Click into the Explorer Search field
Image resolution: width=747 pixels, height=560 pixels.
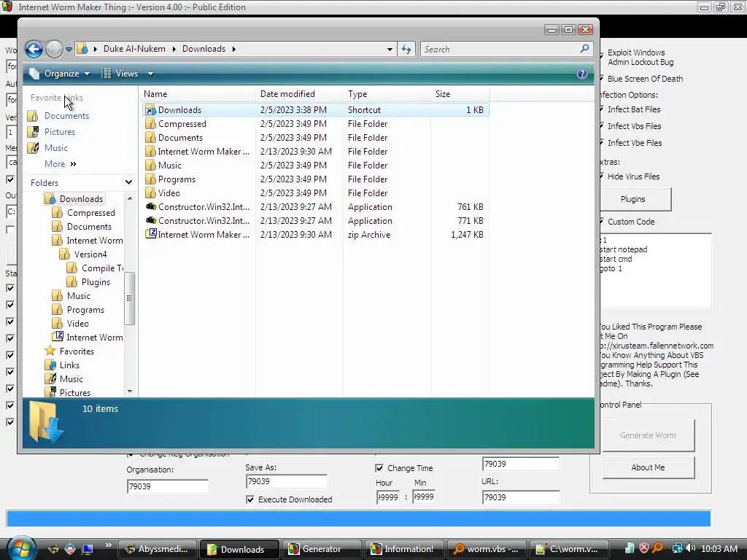(500, 49)
